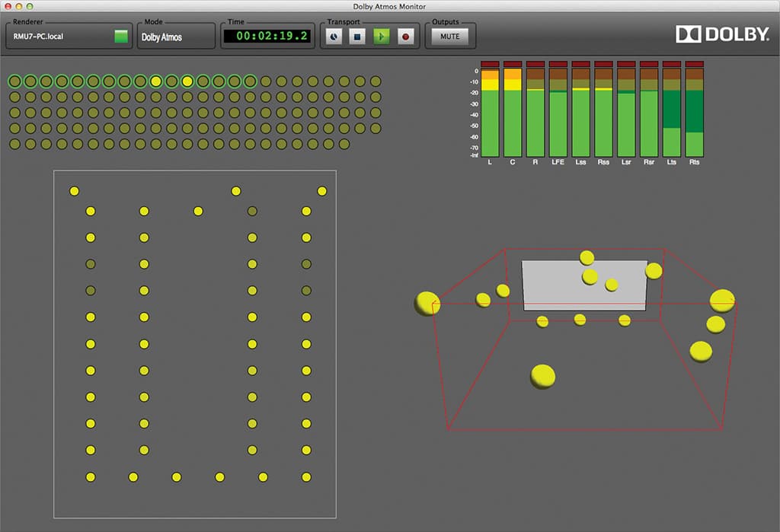The image size is (780, 532).
Task: Click the Rsr channel level meter
Action: [x=649, y=113]
